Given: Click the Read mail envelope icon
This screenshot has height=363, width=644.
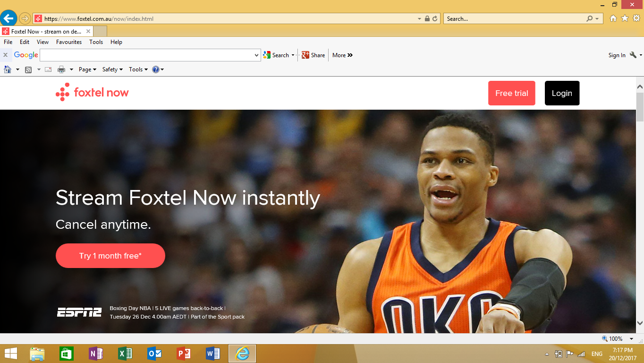Looking at the screenshot, I should [48, 69].
